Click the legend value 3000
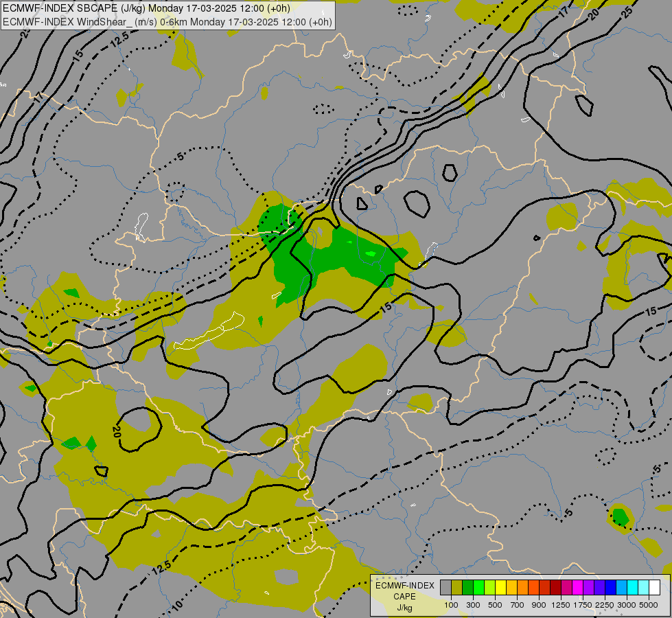This screenshot has width=672, height=618. (x=627, y=605)
